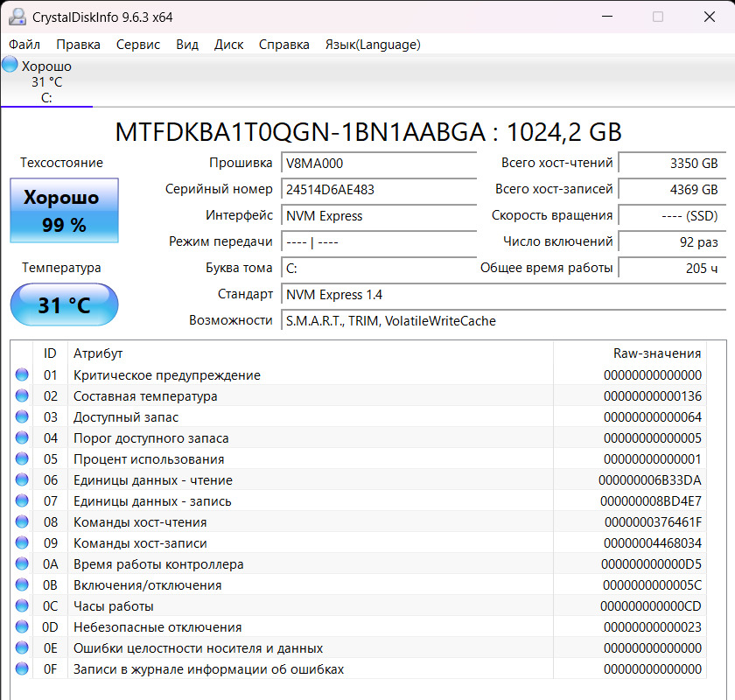Click status orb for Составная температура row
Viewport: 735px width, 700px height.
pyautogui.click(x=22, y=395)
